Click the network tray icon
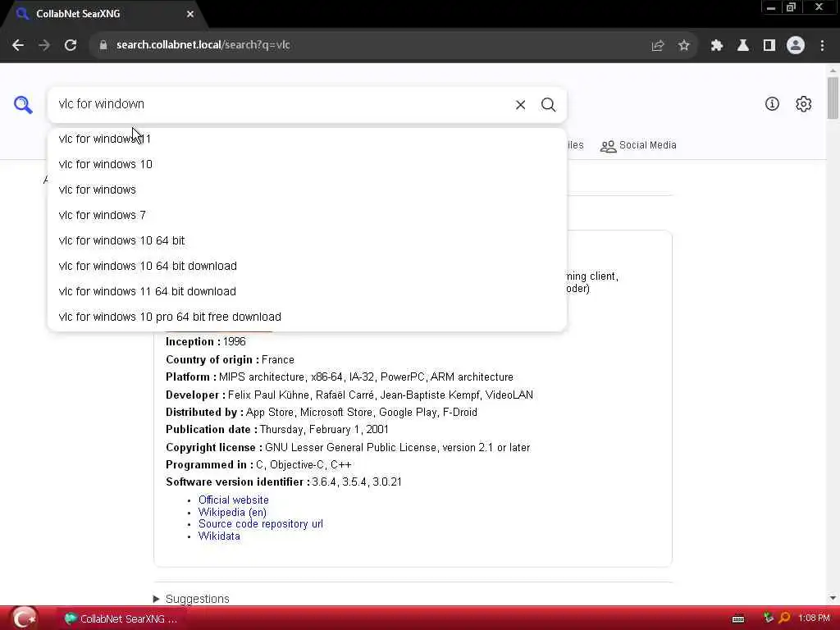This screenshot has height=630, width=840. pyautogui.click(x=769, y=618)
